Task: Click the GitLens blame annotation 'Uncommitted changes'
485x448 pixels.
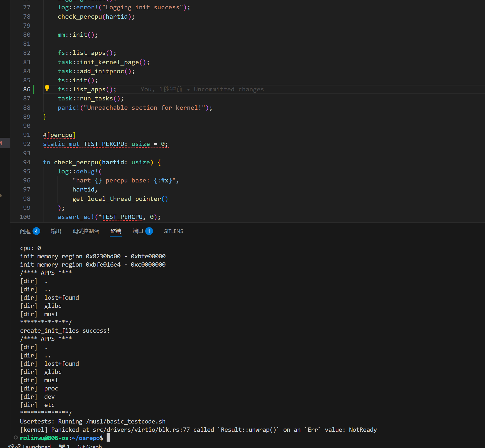Action: pyautogui.click(x=229, y=89)
